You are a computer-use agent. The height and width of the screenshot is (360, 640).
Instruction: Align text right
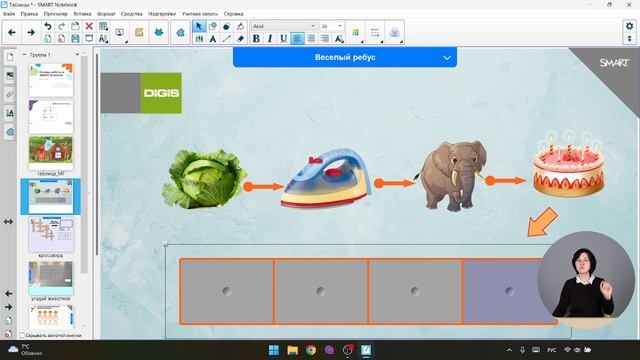click(x=325, y=39)
